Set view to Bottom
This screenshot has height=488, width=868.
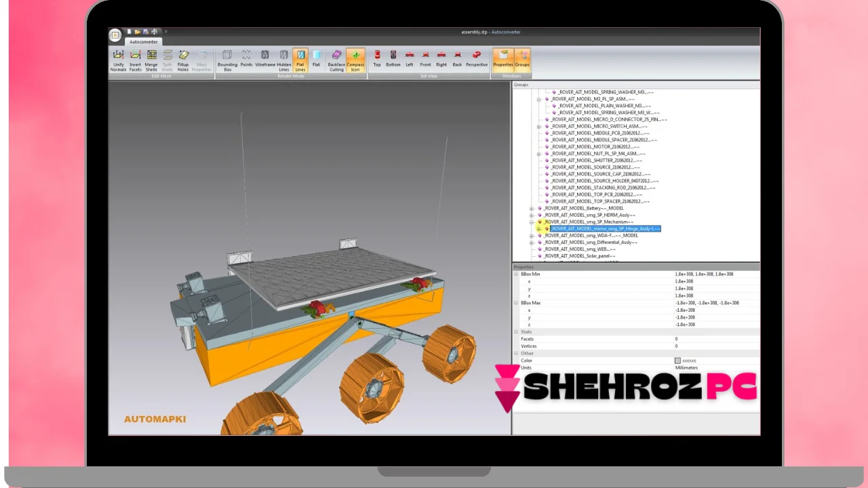[393, 58]
